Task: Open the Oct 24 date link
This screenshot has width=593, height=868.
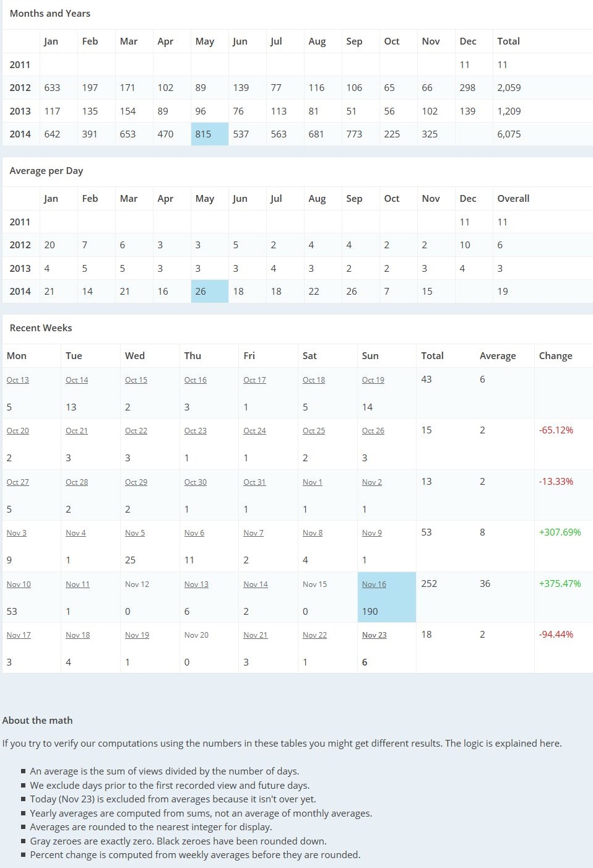Action: (x=254, y=431)
